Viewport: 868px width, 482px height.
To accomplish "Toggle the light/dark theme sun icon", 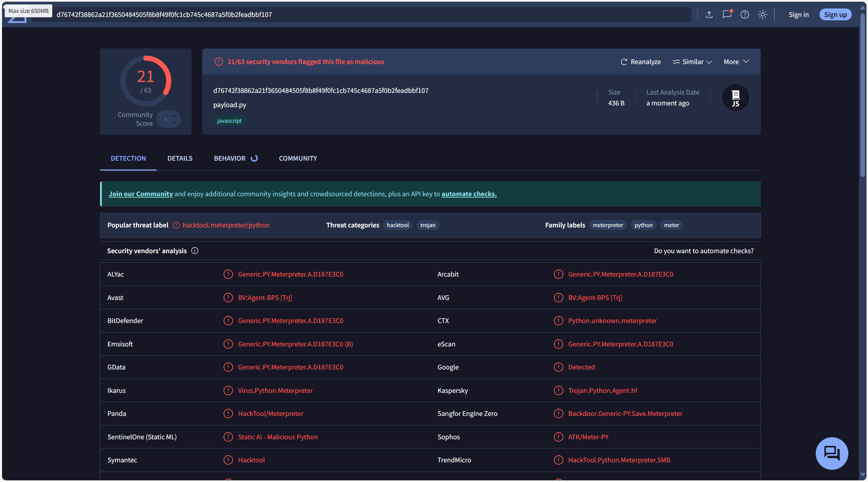I will [763, 15].
